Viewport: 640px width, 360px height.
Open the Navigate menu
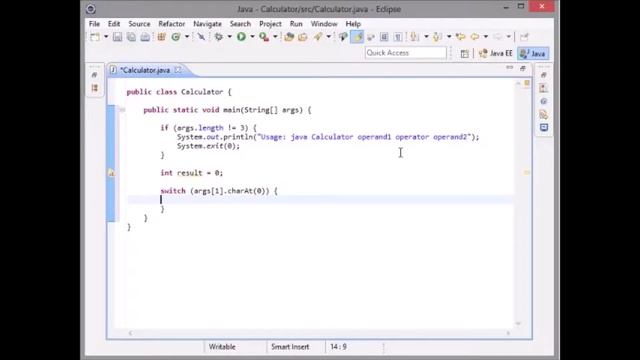point(207,24)
